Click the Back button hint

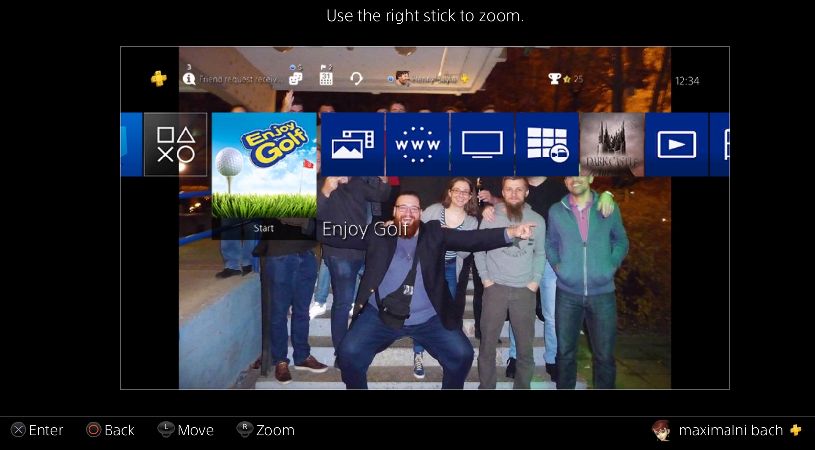click(110, 430)
